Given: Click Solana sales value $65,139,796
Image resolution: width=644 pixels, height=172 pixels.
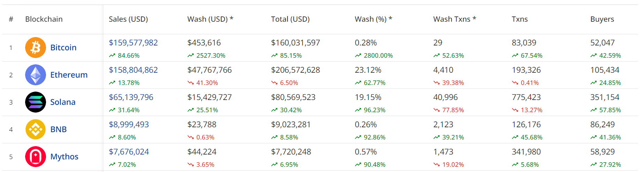Looking at the screenshot, I should coord(131,97).
